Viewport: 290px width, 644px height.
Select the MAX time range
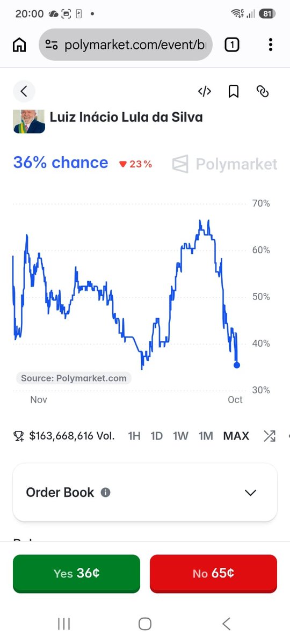point(236,436)
